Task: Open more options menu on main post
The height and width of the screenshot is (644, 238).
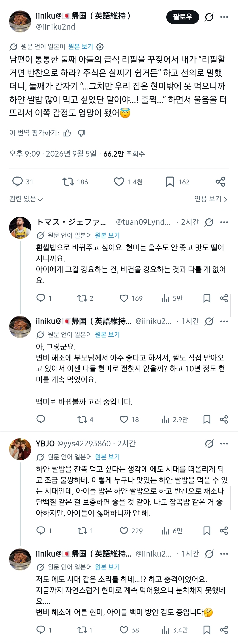Action: 224,17
